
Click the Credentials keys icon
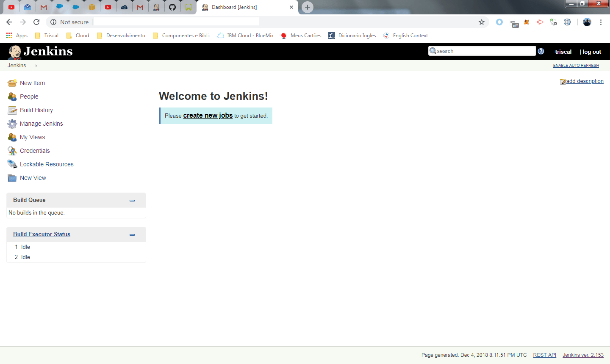12,151
